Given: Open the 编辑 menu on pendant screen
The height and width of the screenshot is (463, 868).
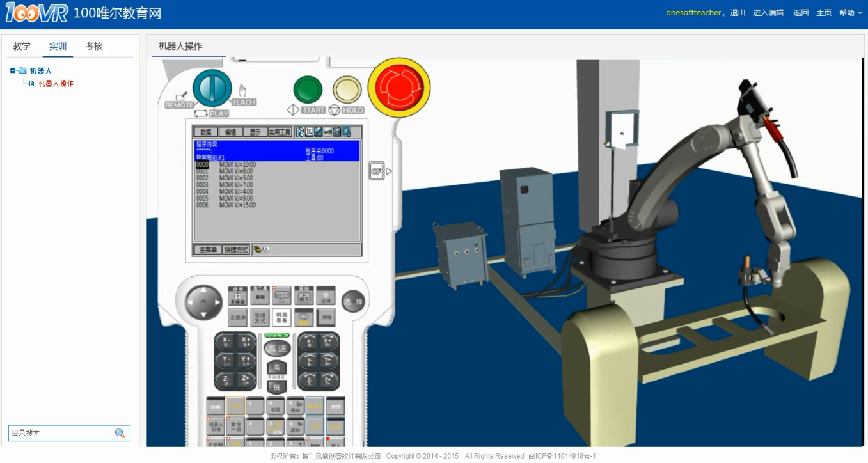Looking at the screenshot, I should (x=230, y=132).
